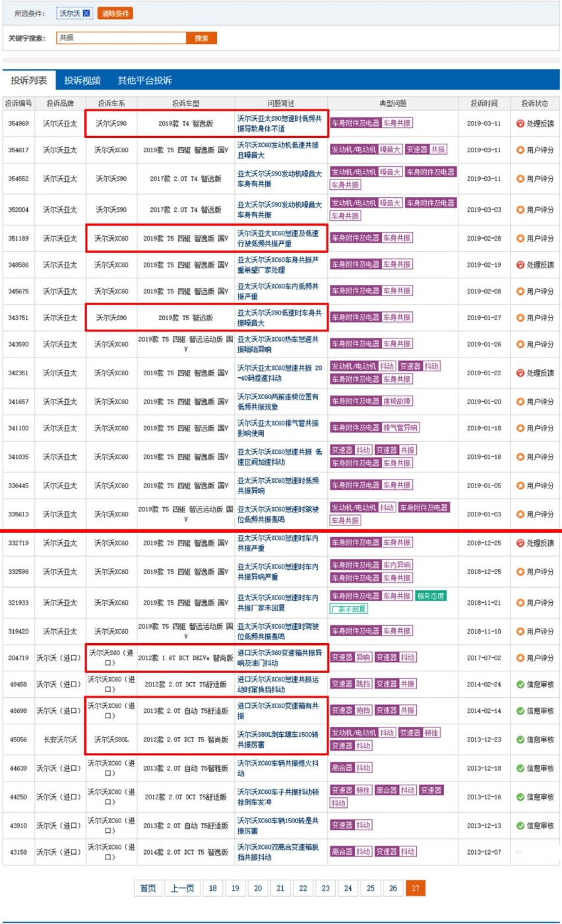The width and height of the screenshot is (562, 924).
Task: Go to page 22 in pagination
Action: pyautogui.click(x=303, y=888)
